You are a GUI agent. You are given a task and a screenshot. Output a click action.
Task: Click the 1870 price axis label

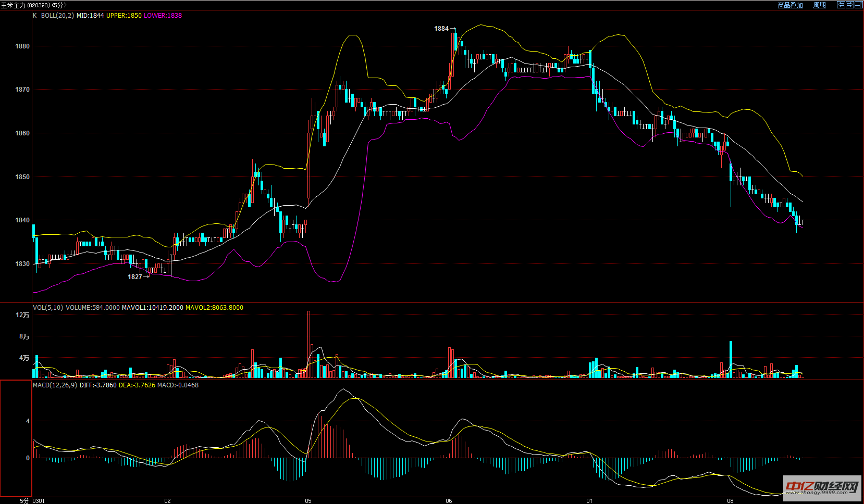click(22, 90)
